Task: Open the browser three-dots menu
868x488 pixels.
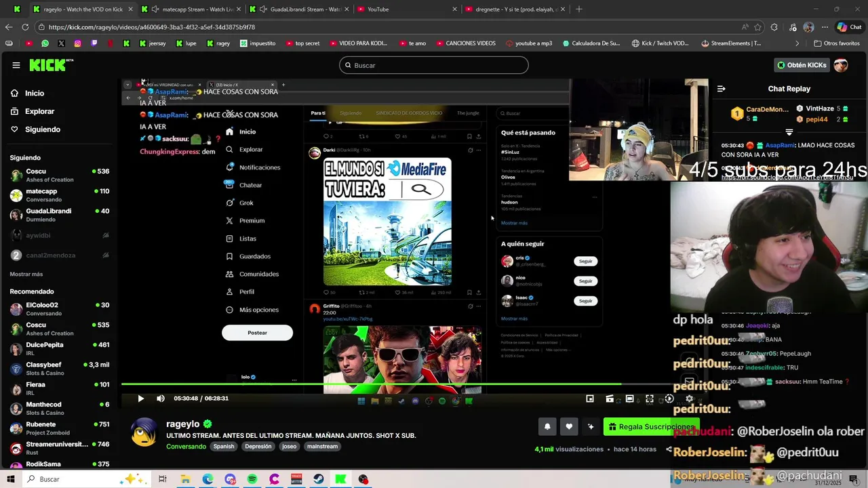Action: pyautogui.click(x=825, y=27)
